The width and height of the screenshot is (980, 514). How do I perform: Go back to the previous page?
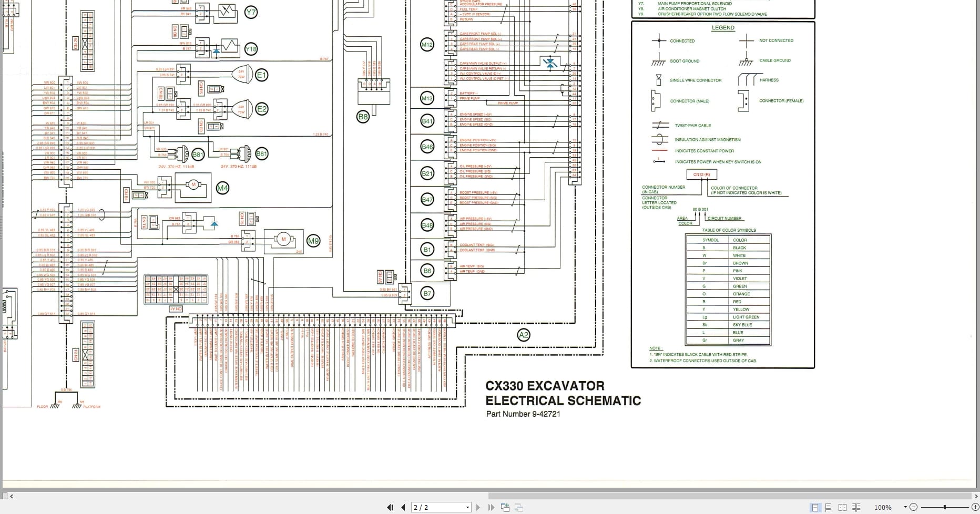click(x=402, y=507)
